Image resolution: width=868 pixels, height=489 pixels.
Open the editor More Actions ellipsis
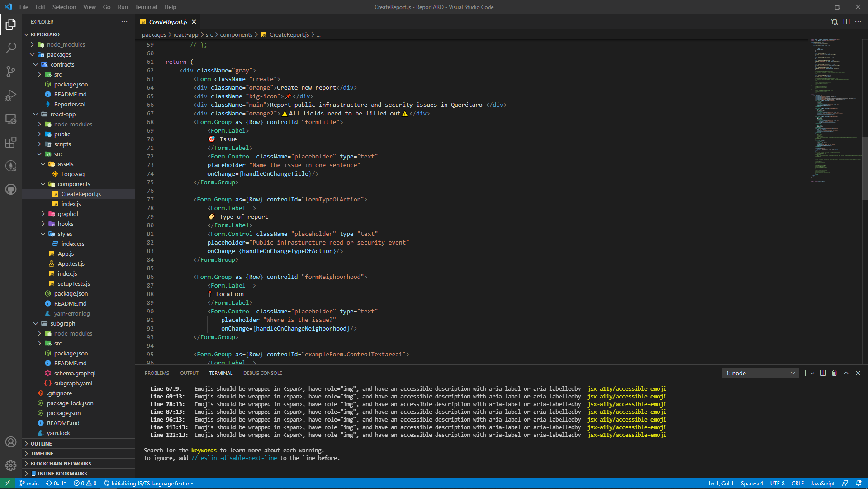(858, 22)
